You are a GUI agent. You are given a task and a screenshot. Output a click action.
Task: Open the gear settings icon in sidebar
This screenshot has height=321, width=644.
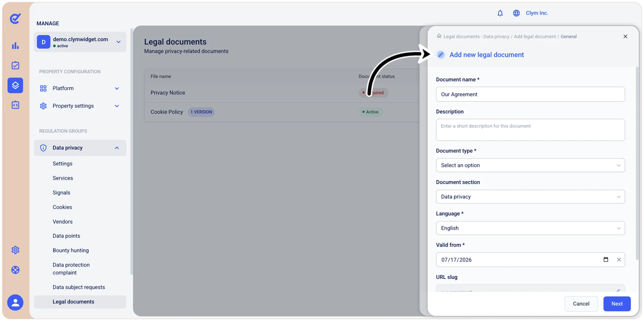tap(15, 250)
